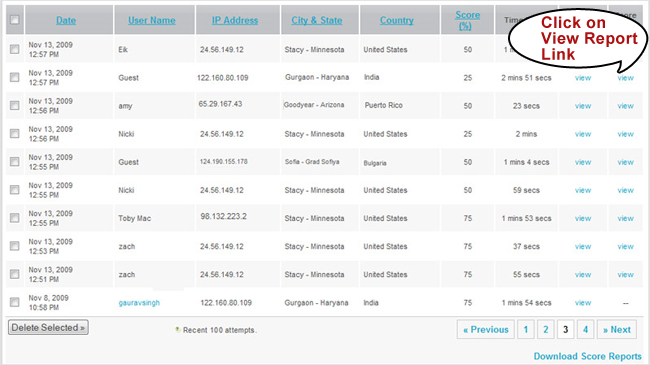Click the Goodyear - Arizona cell

[x=314, y=105]
